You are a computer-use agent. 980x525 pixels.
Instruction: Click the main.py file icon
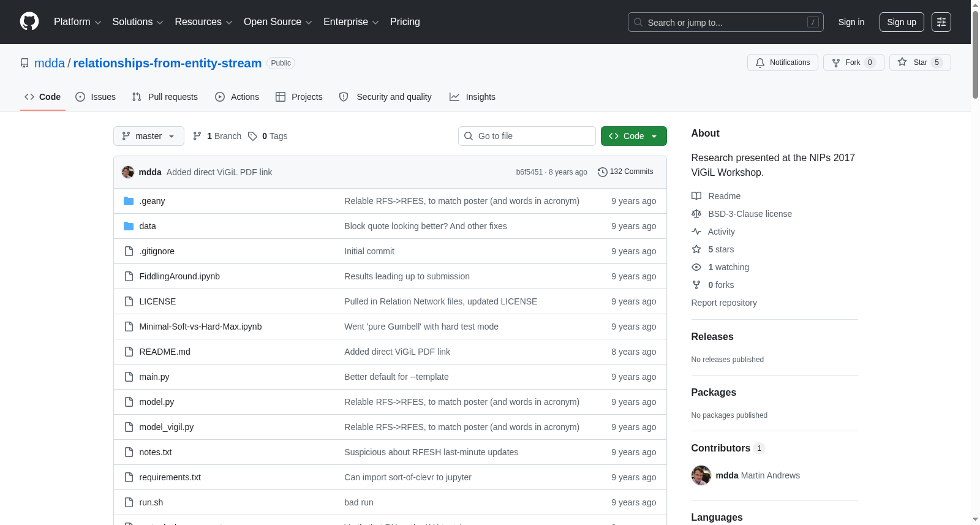pyautogui.click(x=129, y=377)
